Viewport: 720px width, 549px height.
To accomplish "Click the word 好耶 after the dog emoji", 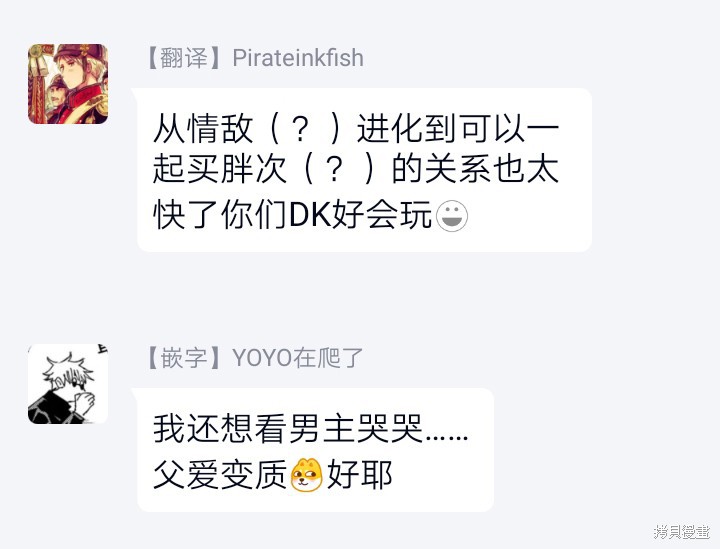I will point(360,475).
